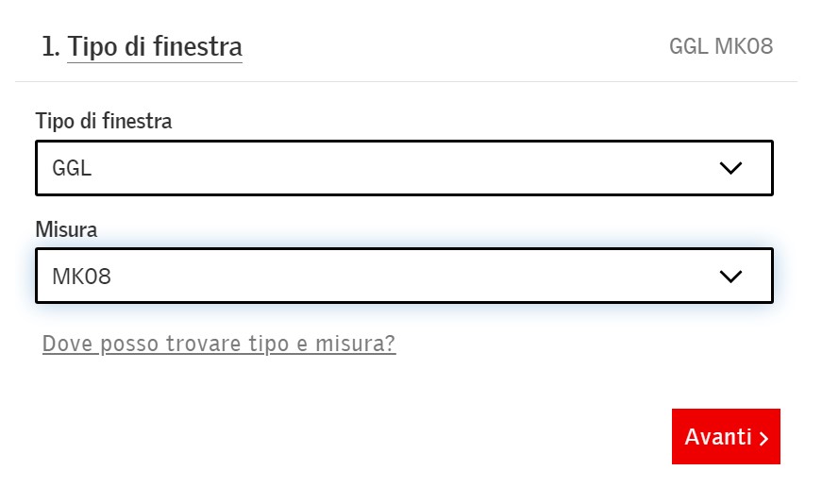Focus the highlighted MK08 combo box

point(404,276)
